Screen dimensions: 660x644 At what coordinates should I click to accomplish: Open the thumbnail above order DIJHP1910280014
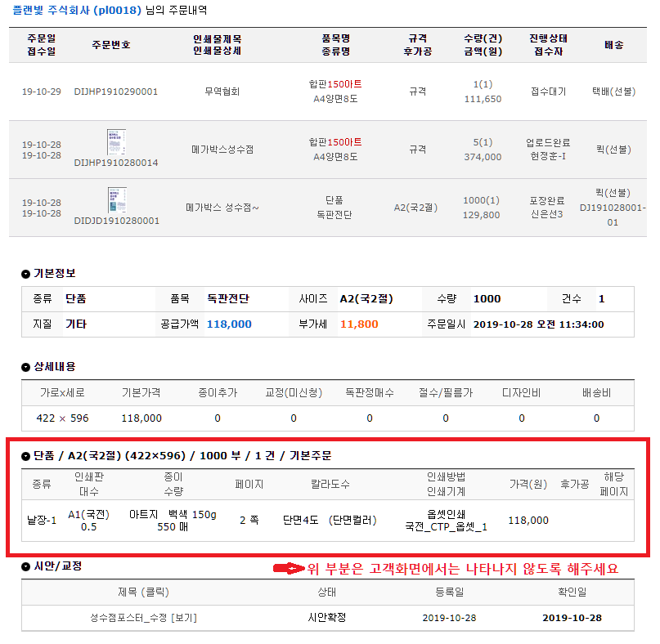click(116, 142)
